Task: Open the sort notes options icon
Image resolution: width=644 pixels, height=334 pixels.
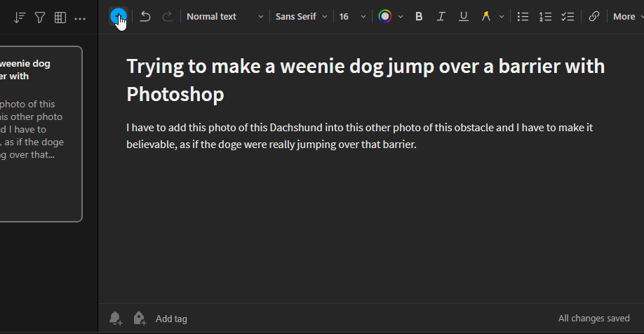Action: pos(20,18)
